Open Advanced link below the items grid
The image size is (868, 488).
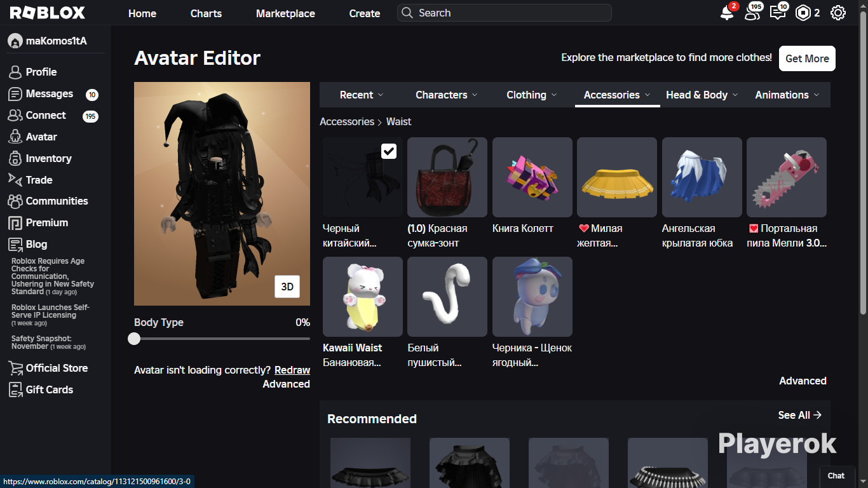(x=803, y=381)
